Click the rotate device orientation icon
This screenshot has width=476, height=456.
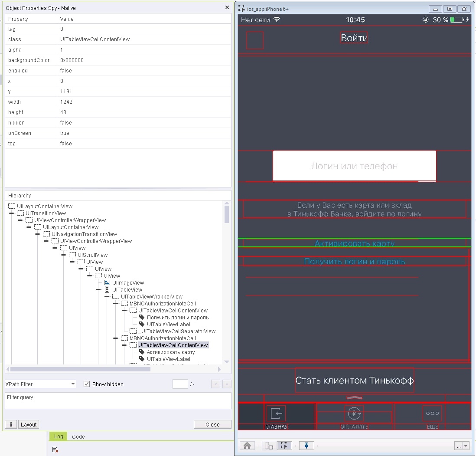[269, 446]
